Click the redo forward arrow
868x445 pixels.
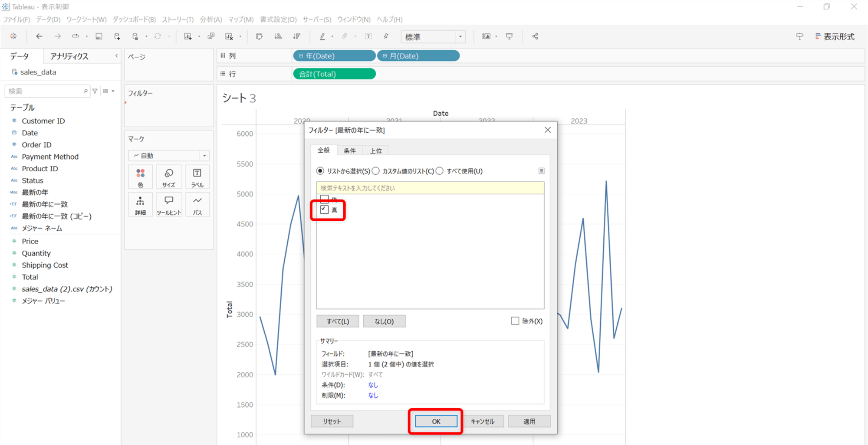57,36
